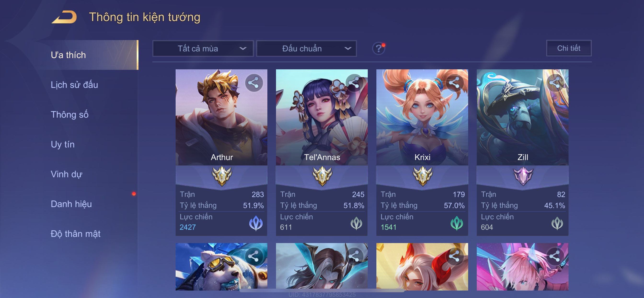Select the Uy tín sidebar item
Image resolution: width=644 pixels, height=298 pixels.
(63, 144)
